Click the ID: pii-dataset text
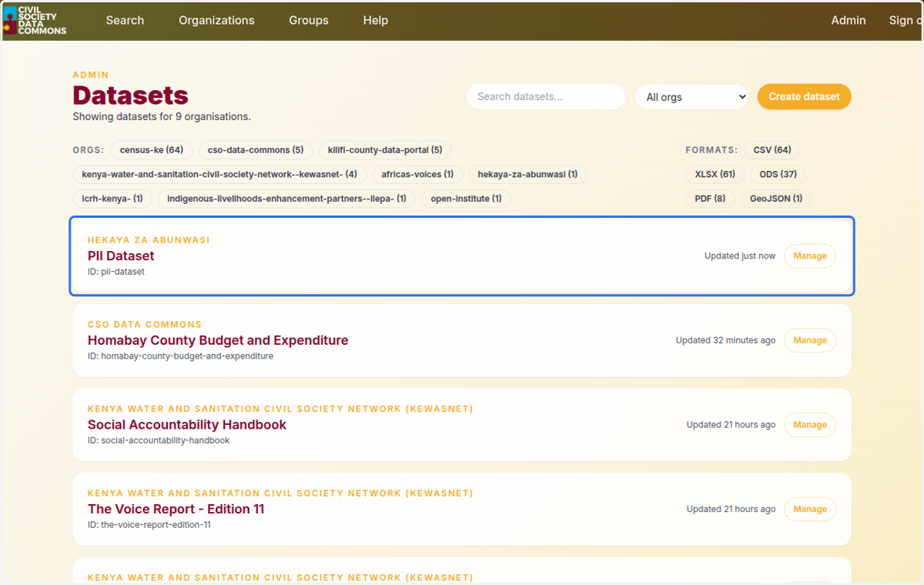The width and height of the screenshot is (924, 585). (116, 272)
